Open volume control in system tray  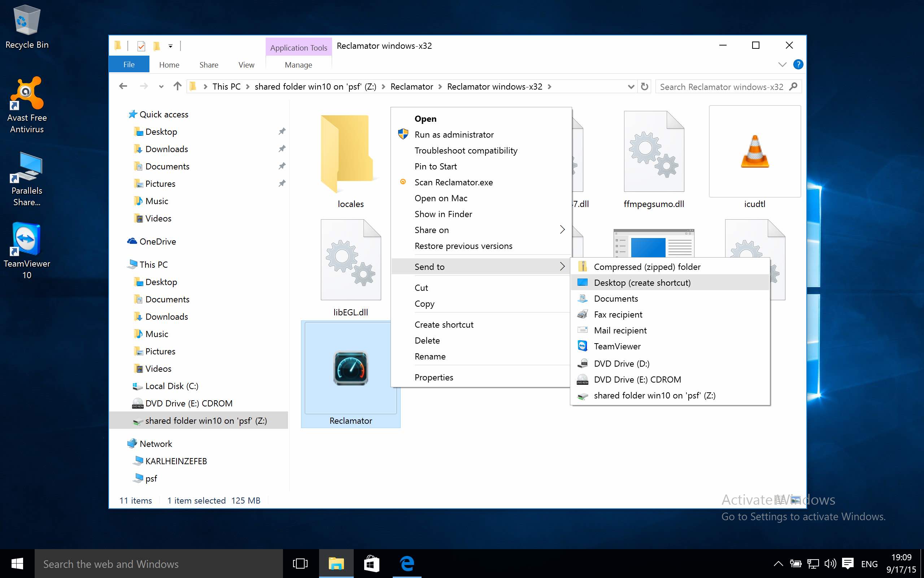point(830,564)
